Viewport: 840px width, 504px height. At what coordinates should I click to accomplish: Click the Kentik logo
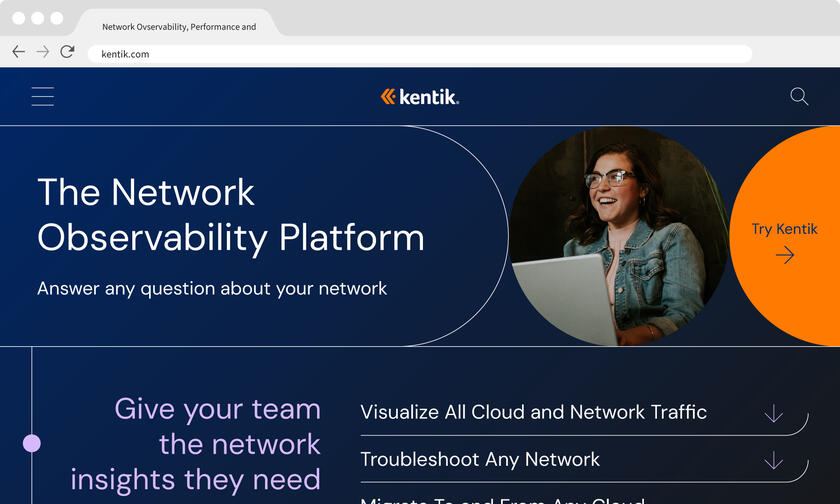[x=419, y=97]
